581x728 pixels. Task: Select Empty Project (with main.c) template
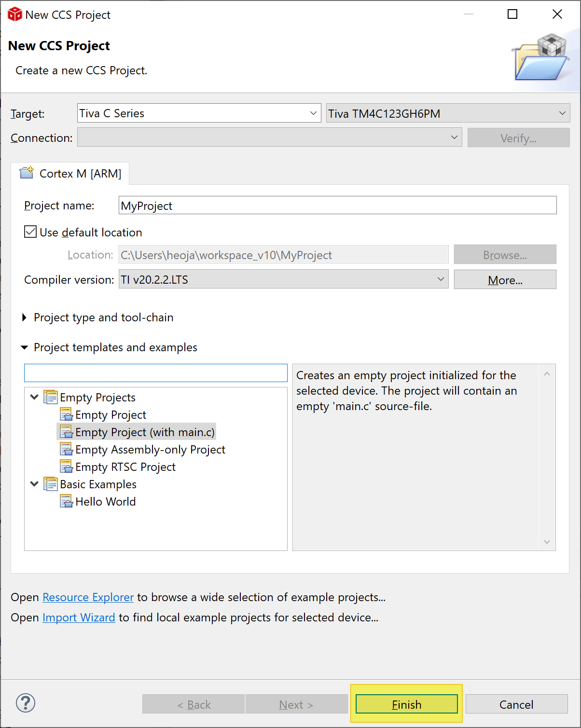pos(145,432)
